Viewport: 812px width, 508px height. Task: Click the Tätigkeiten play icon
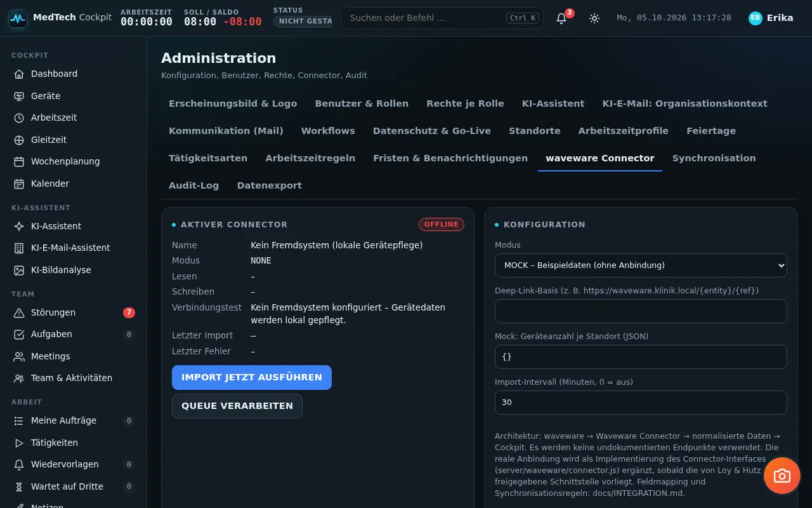click(x=19, y=443)
